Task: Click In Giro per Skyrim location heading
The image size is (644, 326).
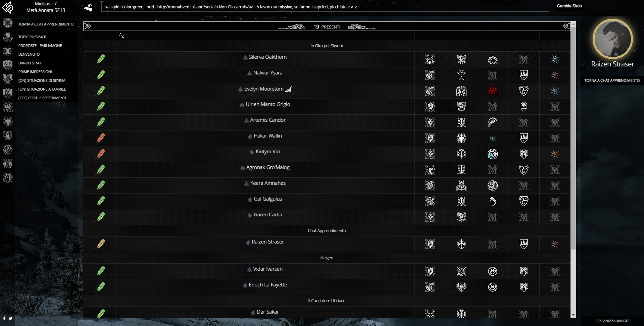Action: [327, 46]
